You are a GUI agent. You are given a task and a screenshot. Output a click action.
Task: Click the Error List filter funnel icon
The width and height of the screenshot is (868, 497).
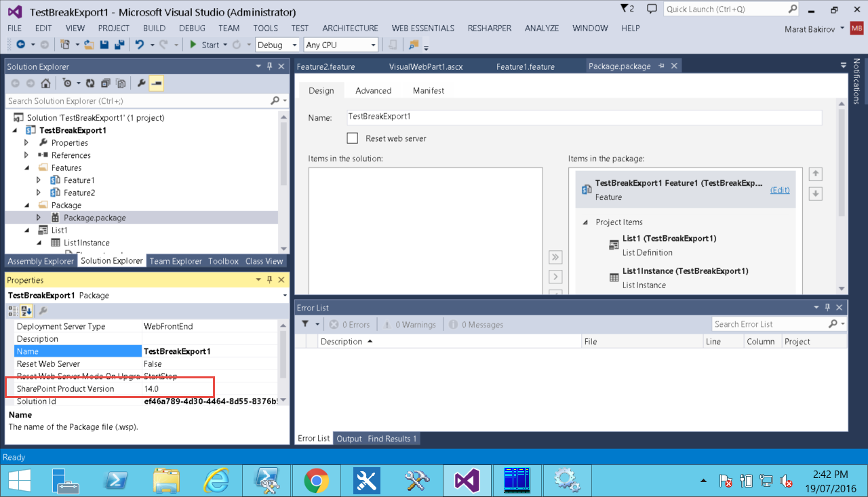305,324
